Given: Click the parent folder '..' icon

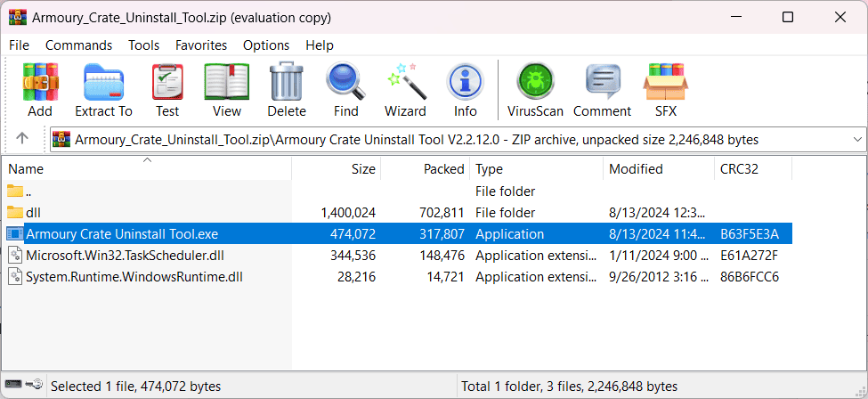Looking at the screenshot, I should pos(15,191).
